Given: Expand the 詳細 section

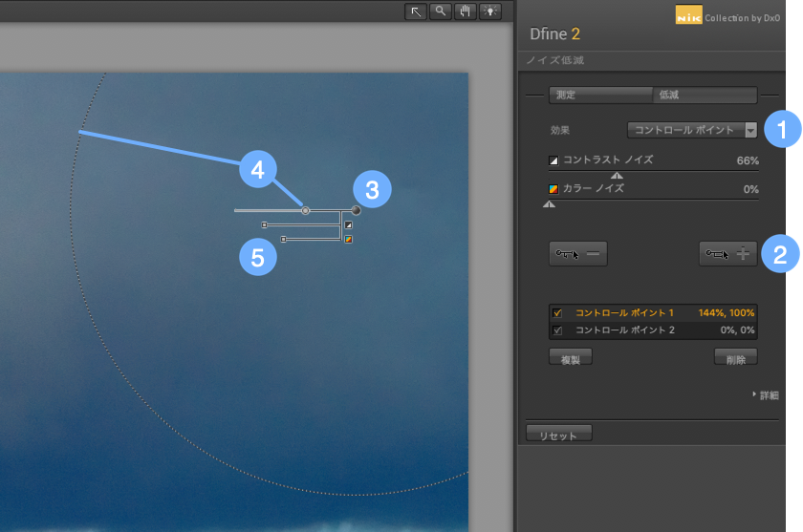Looking at the screenshot, I should pos(766,394).
